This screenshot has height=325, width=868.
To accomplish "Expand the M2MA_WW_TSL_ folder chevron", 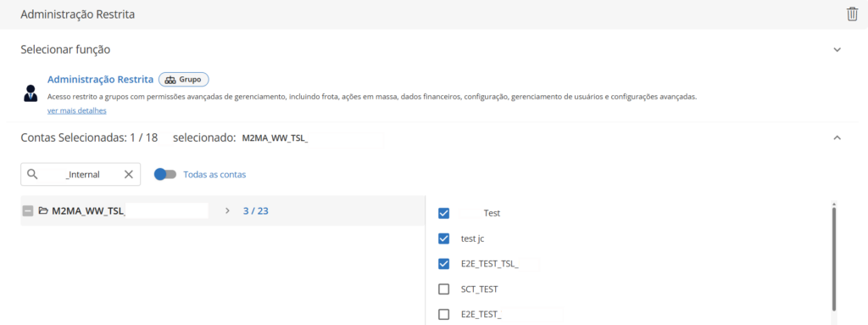I will (x=227, y=210).
